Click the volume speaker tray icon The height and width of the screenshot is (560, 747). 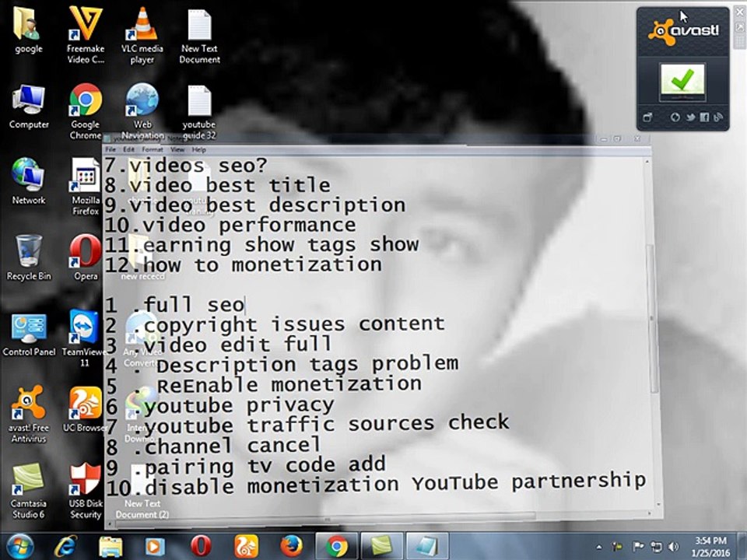click(673, 547)
